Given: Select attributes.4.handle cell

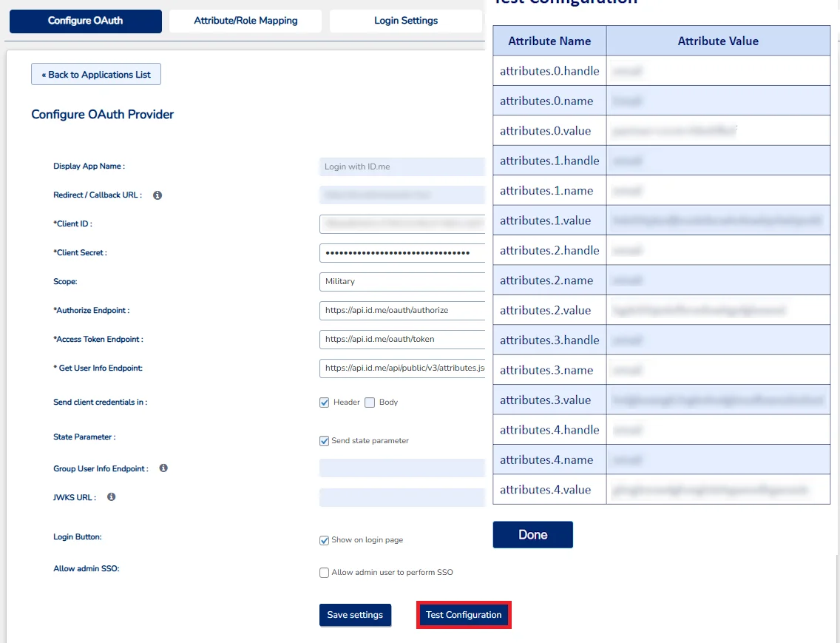Looking at the screenshot, I should [549, 430].
